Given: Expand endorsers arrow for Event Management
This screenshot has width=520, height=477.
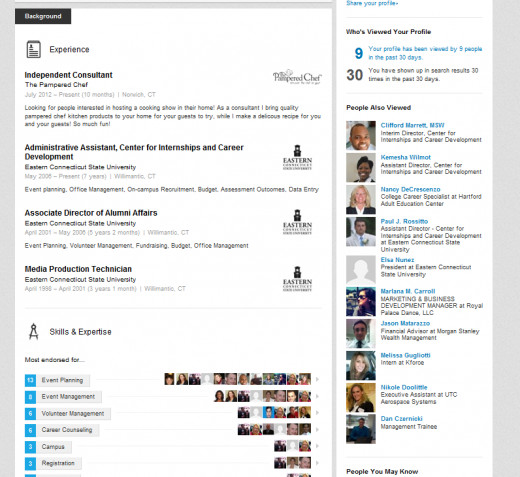Looking at the screenshot, I should 317,396.
